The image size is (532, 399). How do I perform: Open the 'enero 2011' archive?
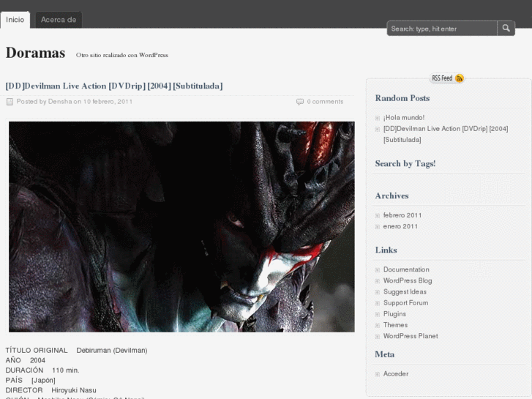400,226
